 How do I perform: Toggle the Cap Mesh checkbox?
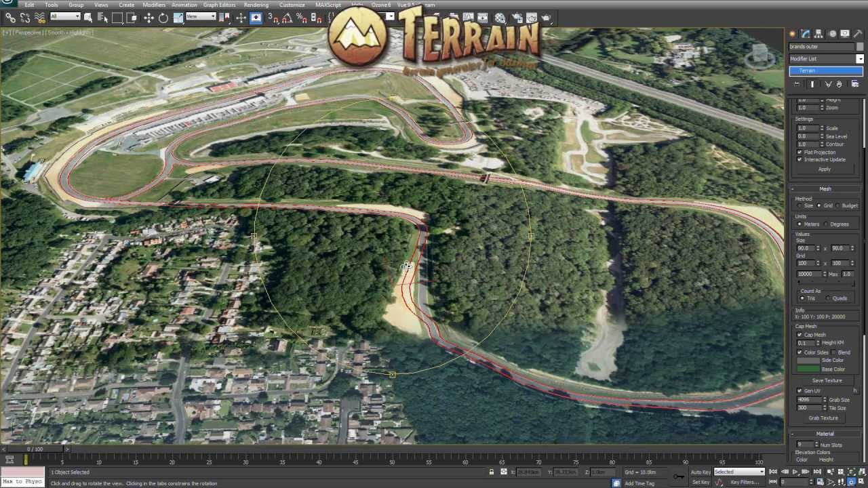(799, 334)
